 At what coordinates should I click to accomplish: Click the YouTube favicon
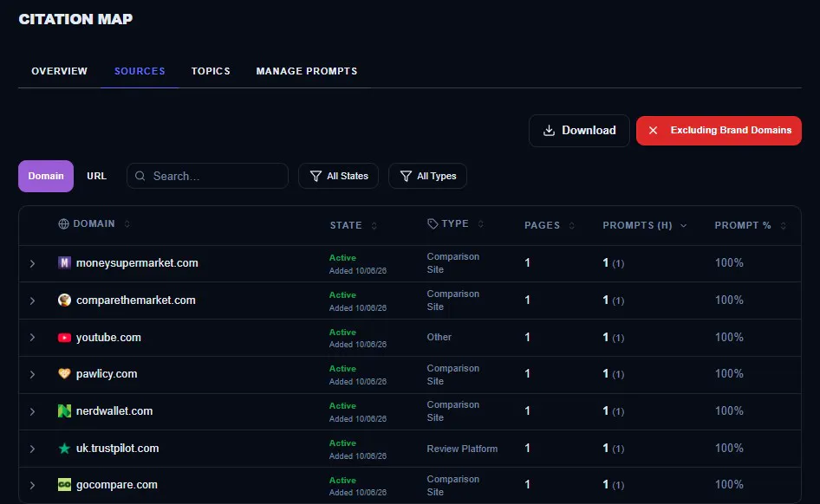coord(64,338)
